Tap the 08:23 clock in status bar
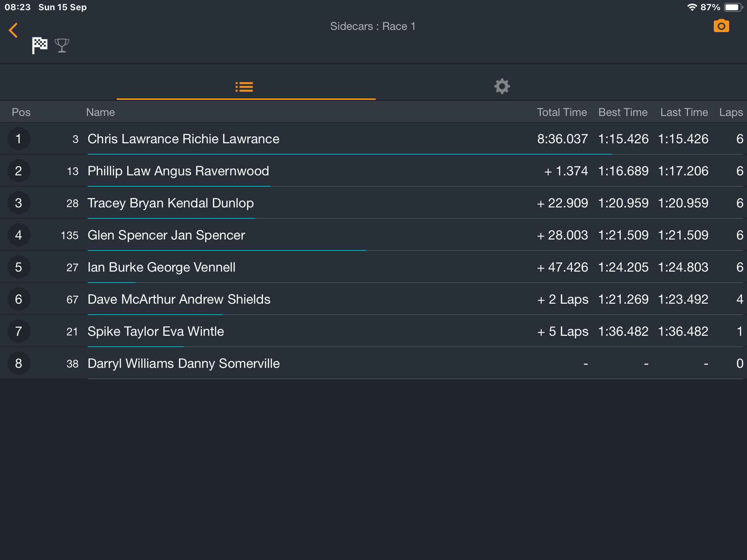The width and height of the screenshot is (747, 560). [x=18, y=7]
